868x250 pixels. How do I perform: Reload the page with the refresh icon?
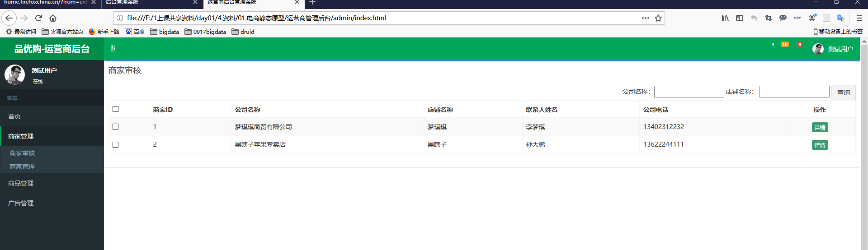pyautogui.click(x=38, y=18)
